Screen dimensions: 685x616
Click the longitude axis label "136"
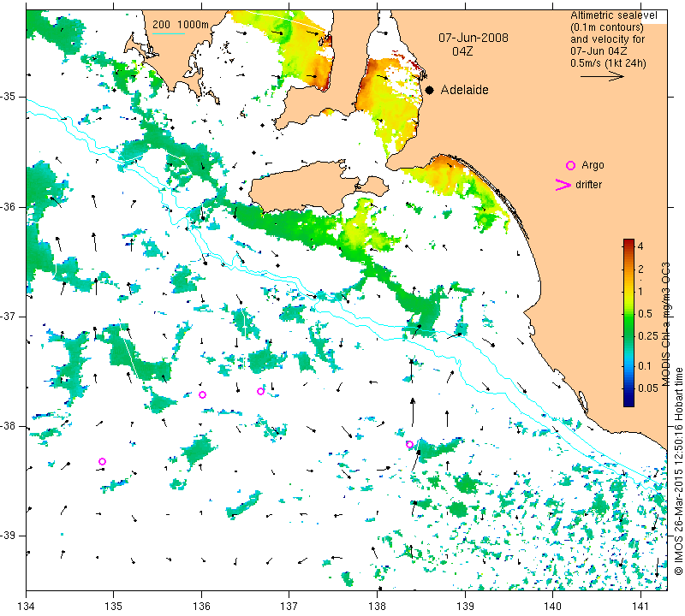(201, 607)
